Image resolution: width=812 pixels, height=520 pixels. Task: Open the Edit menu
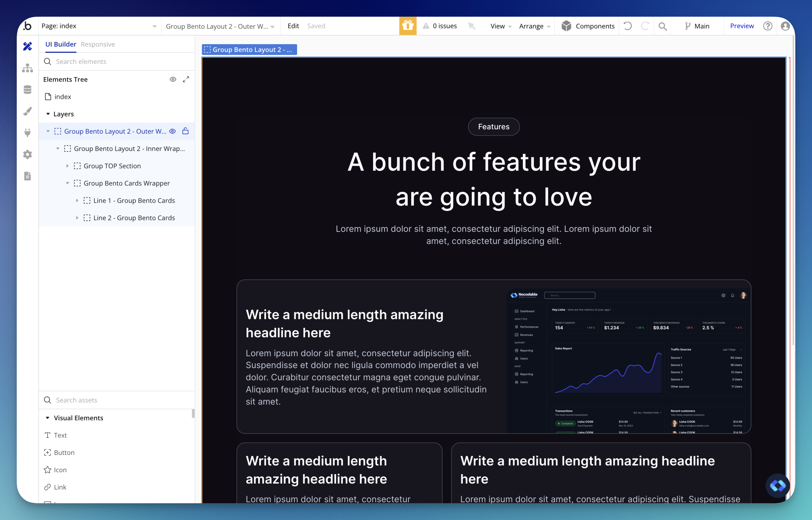(x=293, y=26)
